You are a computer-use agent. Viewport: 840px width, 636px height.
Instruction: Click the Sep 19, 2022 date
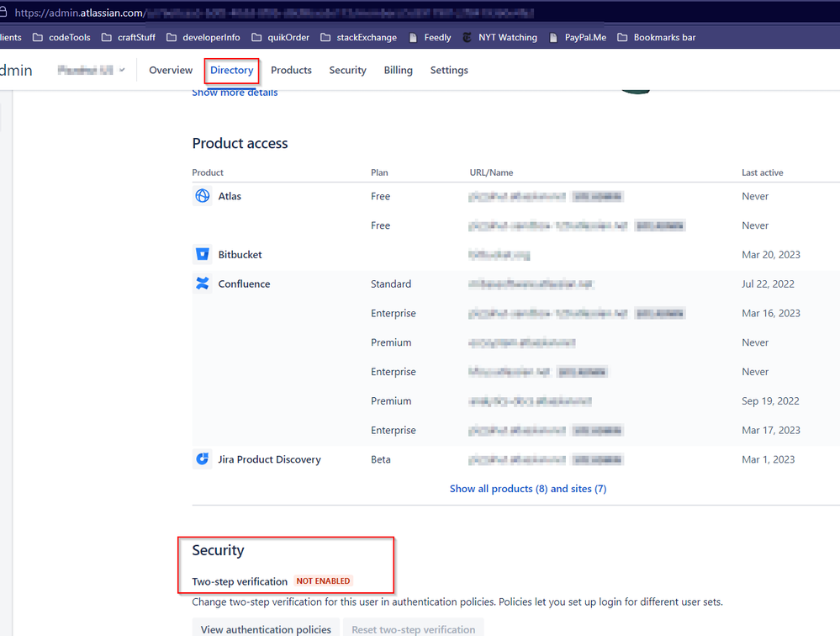point(770,400)
